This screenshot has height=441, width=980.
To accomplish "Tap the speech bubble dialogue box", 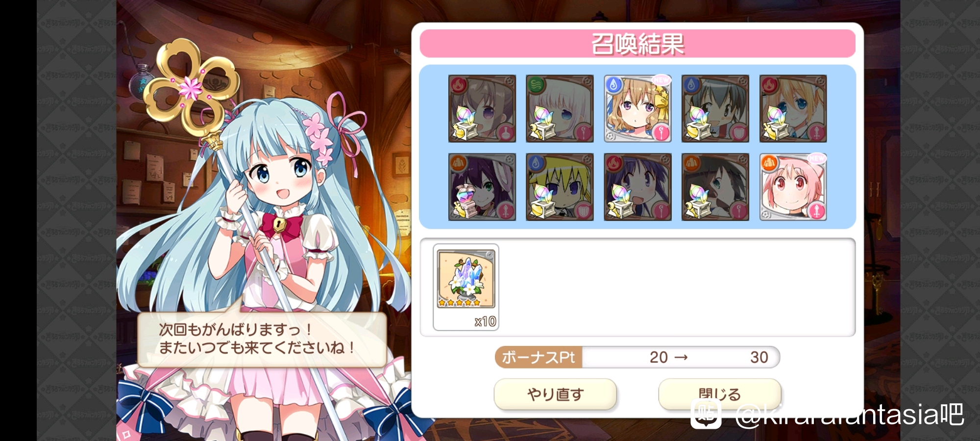I will click(x=262, y=339).
